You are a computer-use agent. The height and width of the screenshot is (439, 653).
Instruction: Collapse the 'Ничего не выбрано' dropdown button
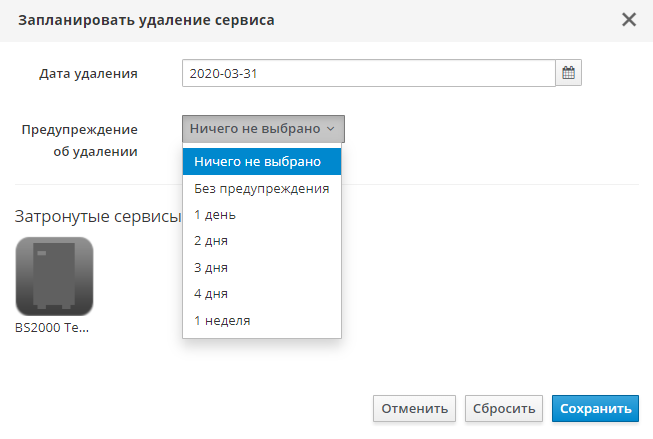(x=263, y=129)
